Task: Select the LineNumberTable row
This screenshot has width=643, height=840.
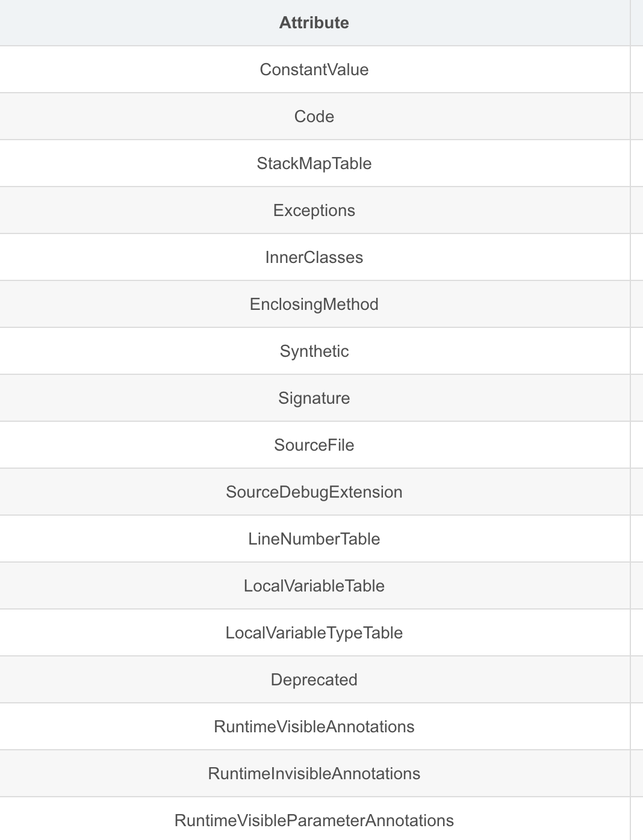Action: pyautogui.click(x=314, y=539)
